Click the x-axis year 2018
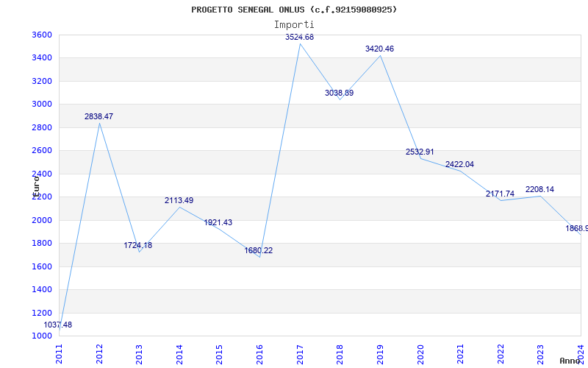Viewport: 588px width, 368px height. click(340, 354)
